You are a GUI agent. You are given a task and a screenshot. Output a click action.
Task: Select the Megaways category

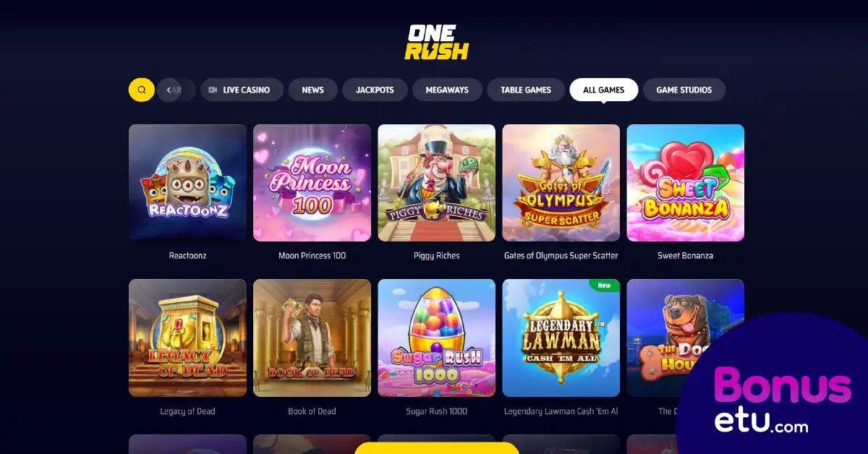(447, 90)
